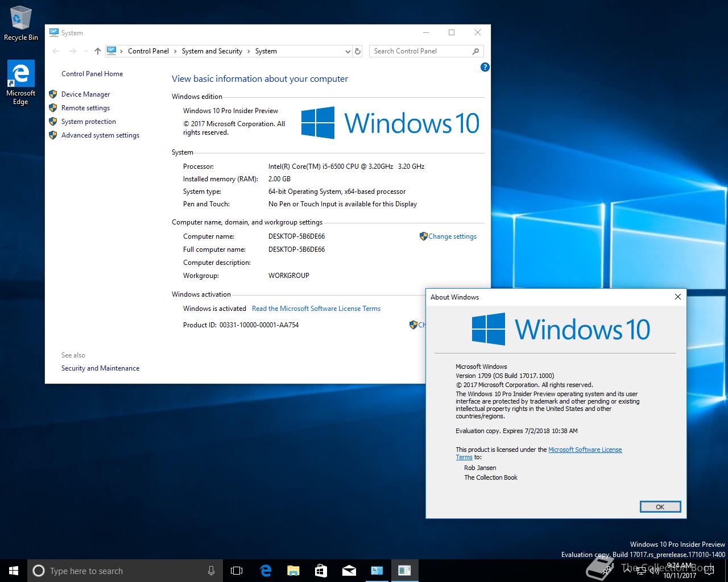Expand the address bar history dropdown
728x582 pixels.
point(348,51)
